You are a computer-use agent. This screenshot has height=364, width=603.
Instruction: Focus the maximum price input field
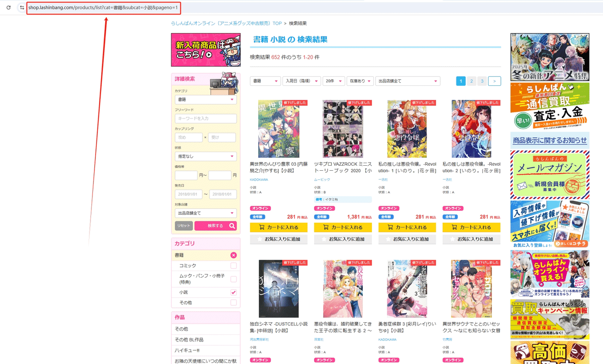[220, 175]
